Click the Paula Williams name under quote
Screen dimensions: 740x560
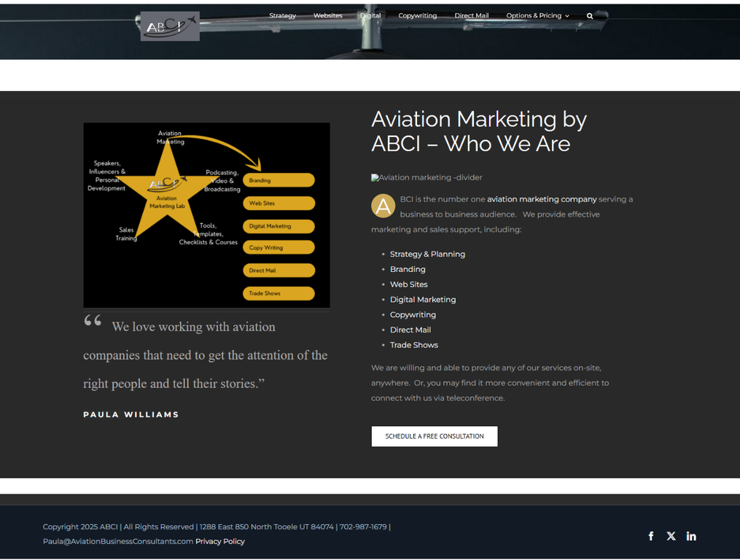pyautogui.click(x=131, y=415)
